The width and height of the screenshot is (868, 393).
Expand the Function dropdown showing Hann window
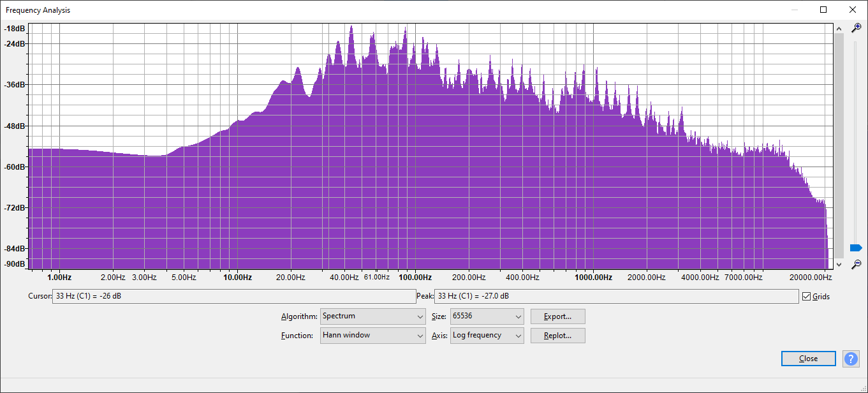pos(372,336)
